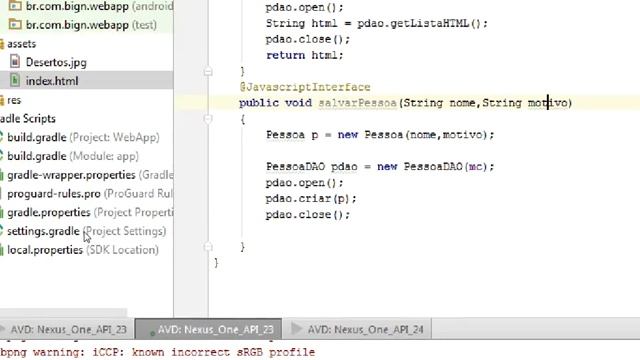Select the assets folder

(22, 44)
